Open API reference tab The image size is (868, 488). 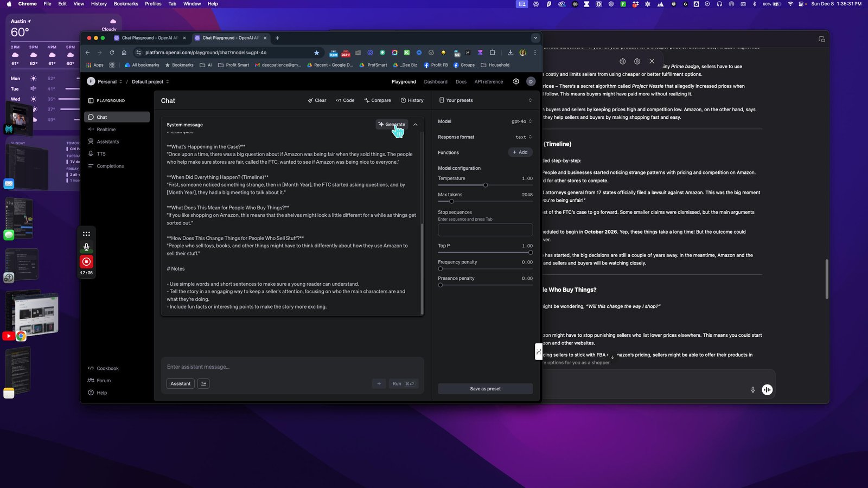pos(489,82)
